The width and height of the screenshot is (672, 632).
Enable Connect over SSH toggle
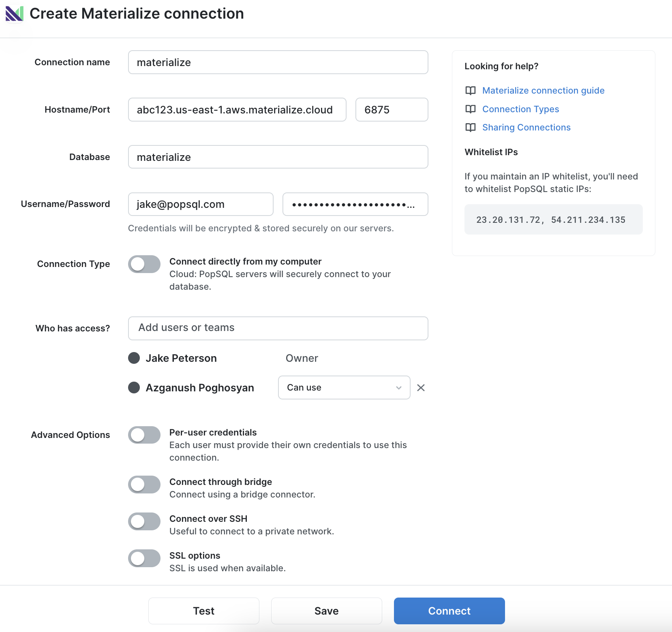(x=144, y=521)
